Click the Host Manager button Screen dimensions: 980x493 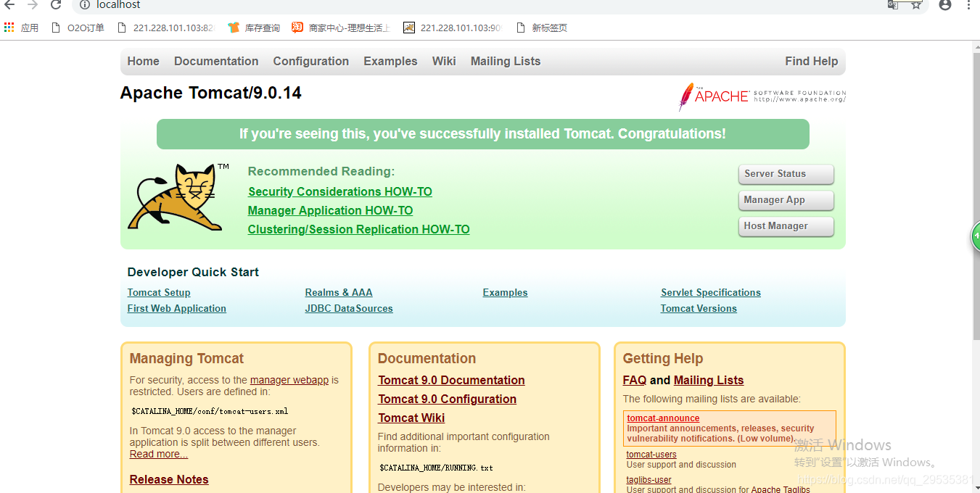(786, 226)
